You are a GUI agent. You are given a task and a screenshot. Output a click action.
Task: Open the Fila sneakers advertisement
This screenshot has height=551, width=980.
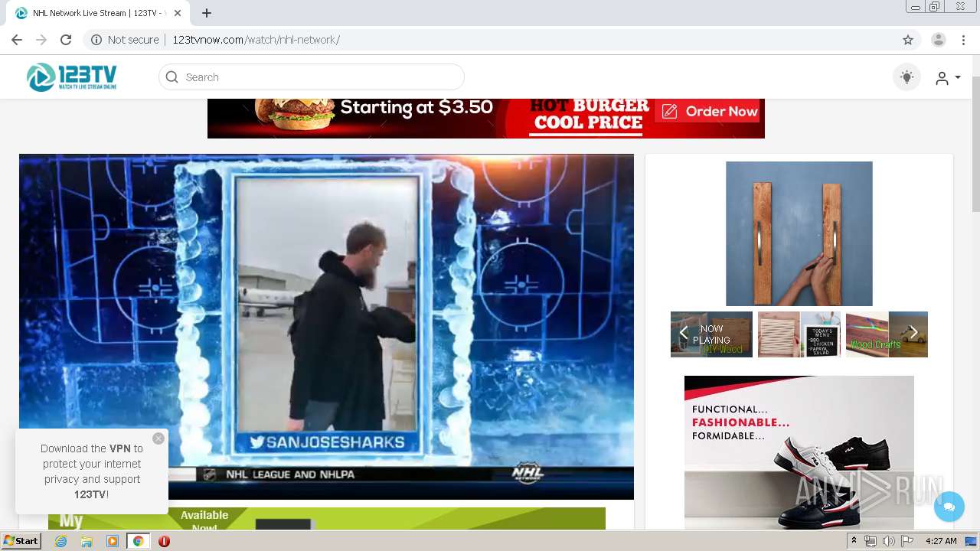(x=799, y=452)
